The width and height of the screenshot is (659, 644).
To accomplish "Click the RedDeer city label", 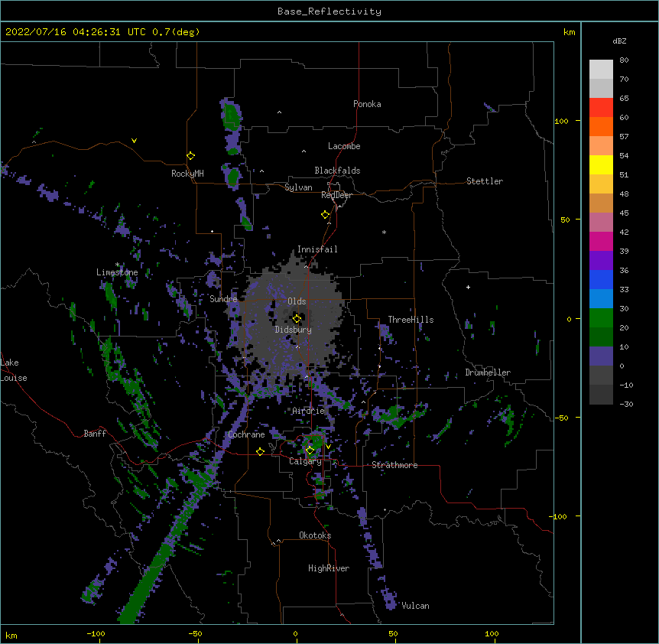I will 336,195.
